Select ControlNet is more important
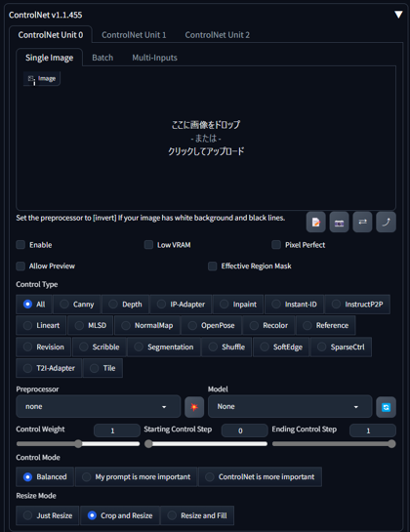 click(260, 477)
